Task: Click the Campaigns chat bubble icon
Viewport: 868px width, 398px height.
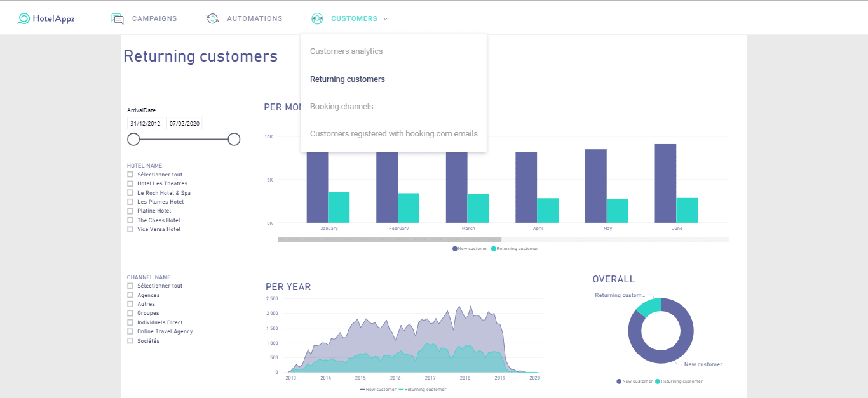Action: (118, 19)
